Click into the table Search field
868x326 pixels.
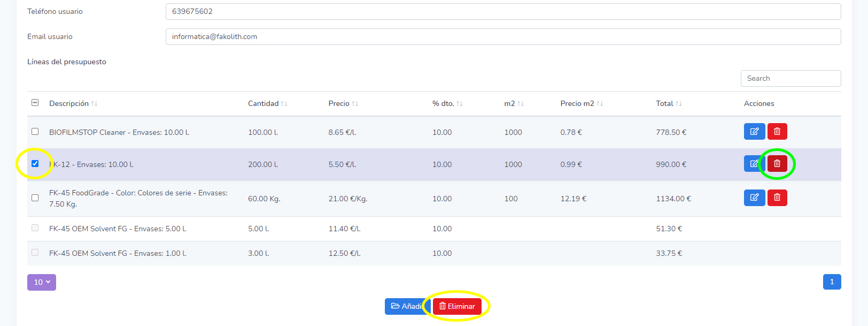pos(790,78)
